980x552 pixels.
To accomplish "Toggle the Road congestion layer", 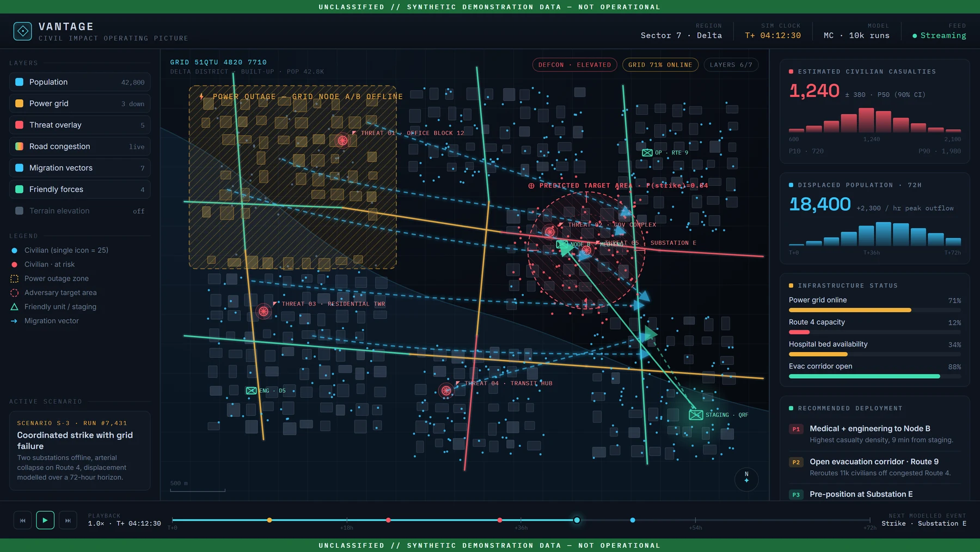I will point(80,147).
